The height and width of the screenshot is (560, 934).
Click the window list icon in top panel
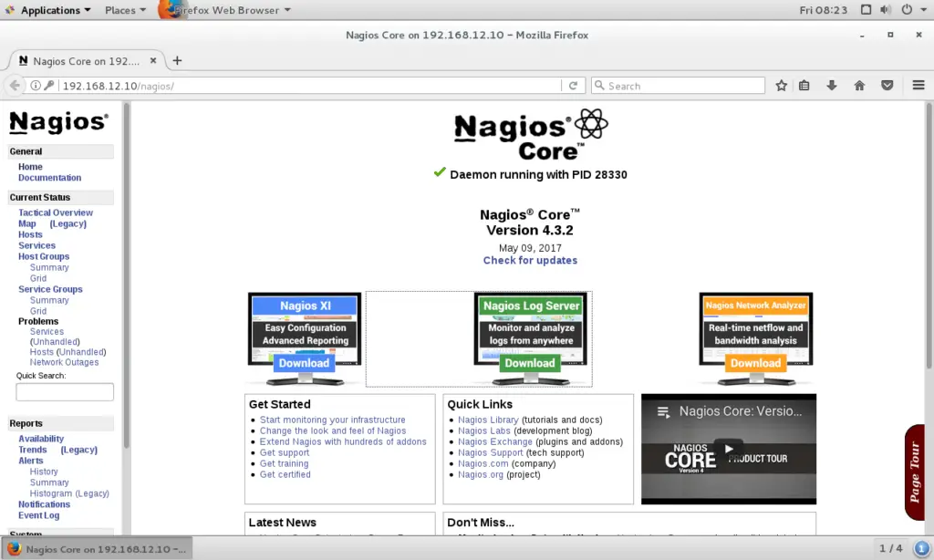pyautogui.click(x=867, y=9)
